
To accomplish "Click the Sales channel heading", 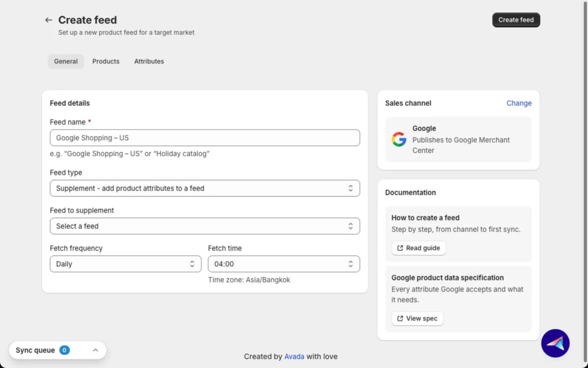I will pyautogui.click(x=408, y=103).
